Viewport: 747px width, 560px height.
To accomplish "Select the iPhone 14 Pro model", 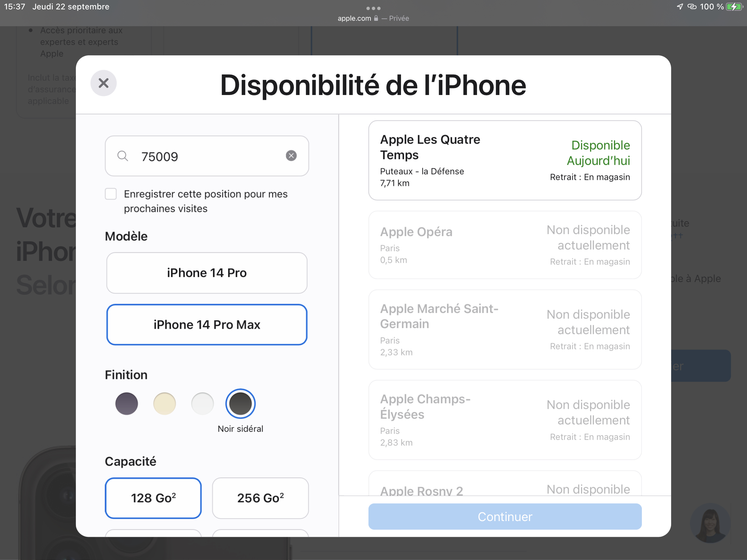I will point(207,273).
